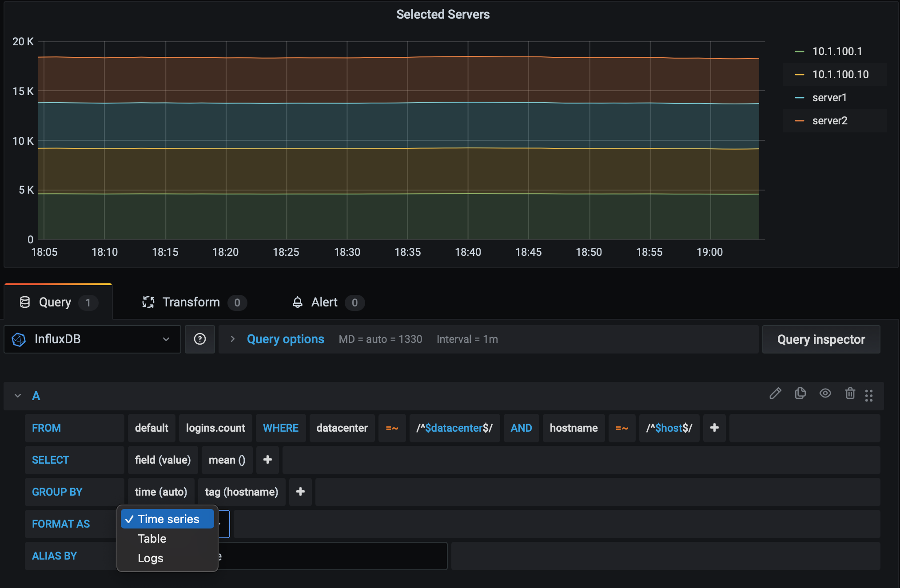Toggle server1 series in legend
Image resolution: width=900 pixels, height=588 pixels.
point(829,98)
